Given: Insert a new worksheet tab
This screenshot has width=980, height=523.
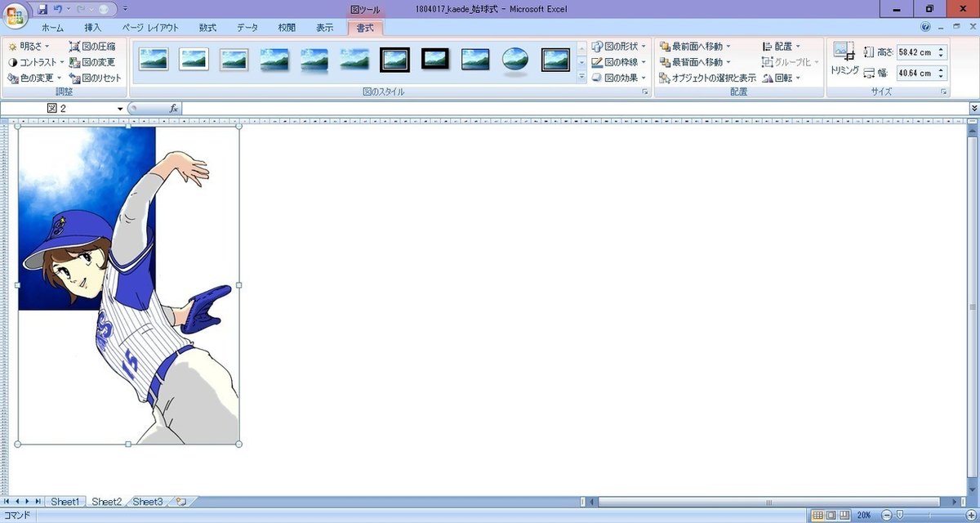Looking at the screenshot, I should (x=181, y=502).
